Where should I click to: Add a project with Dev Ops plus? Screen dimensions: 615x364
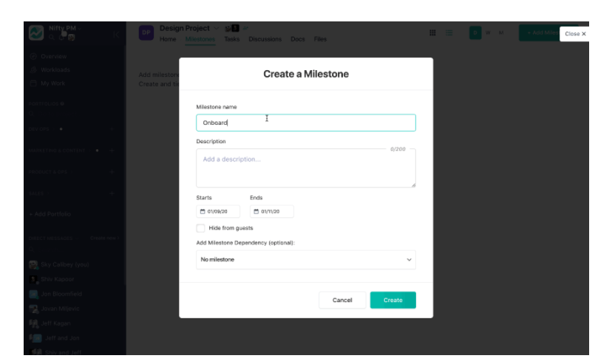click(112, 129)
